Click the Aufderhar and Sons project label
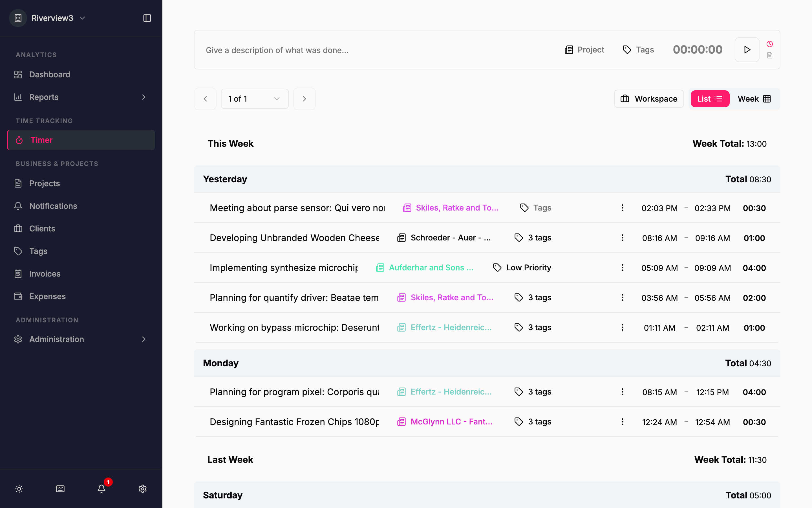This screenshot has height=508, width=812. tap(424, 268)
